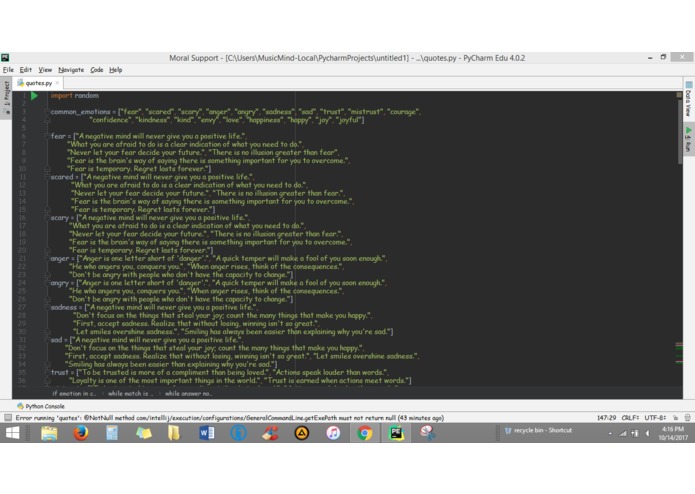695x494 pixels.
Task: Launch Firefox from the taskbar
Action: tap(81, 433)
